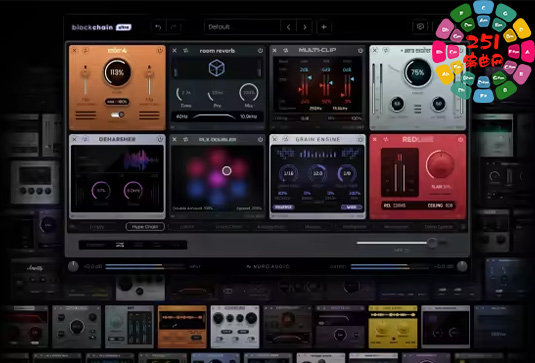Viewport: 535px width, 363px height.
Task: Select the Empty chain tab
Action: (97, 227)
